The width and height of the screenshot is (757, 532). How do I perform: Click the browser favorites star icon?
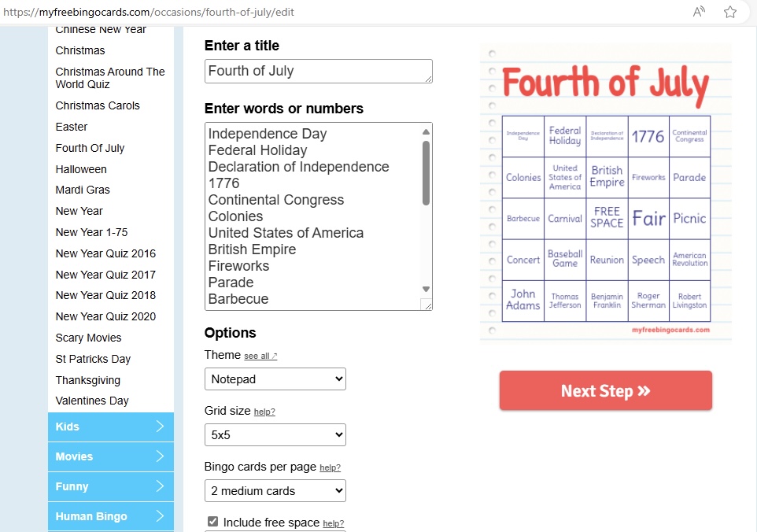[x=730, y=12]
